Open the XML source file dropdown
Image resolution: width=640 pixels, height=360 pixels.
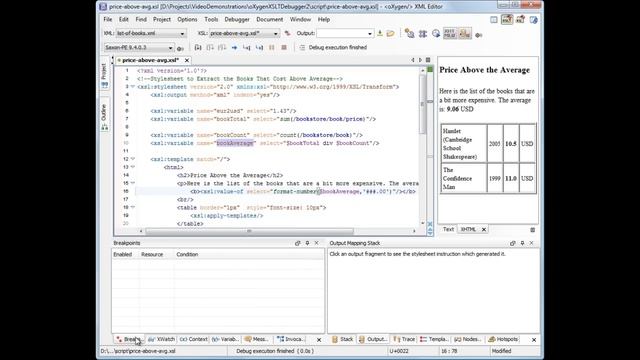[x=151, y=33]
